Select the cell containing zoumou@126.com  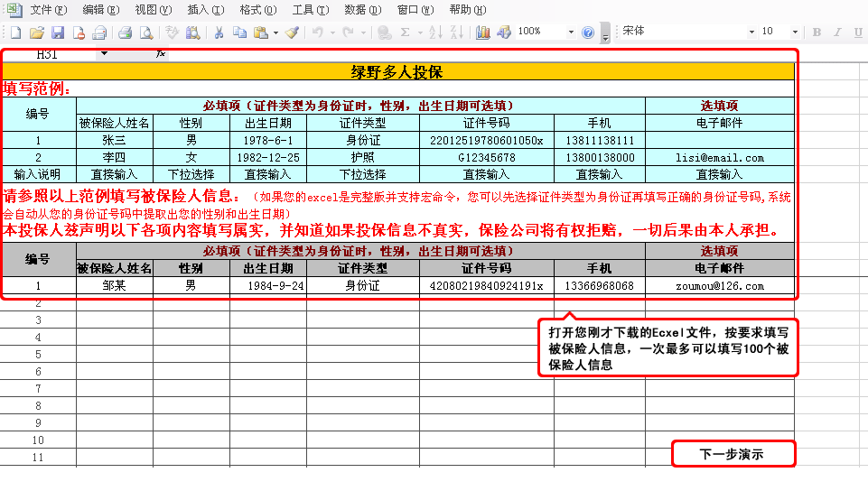tap(719, 286)
